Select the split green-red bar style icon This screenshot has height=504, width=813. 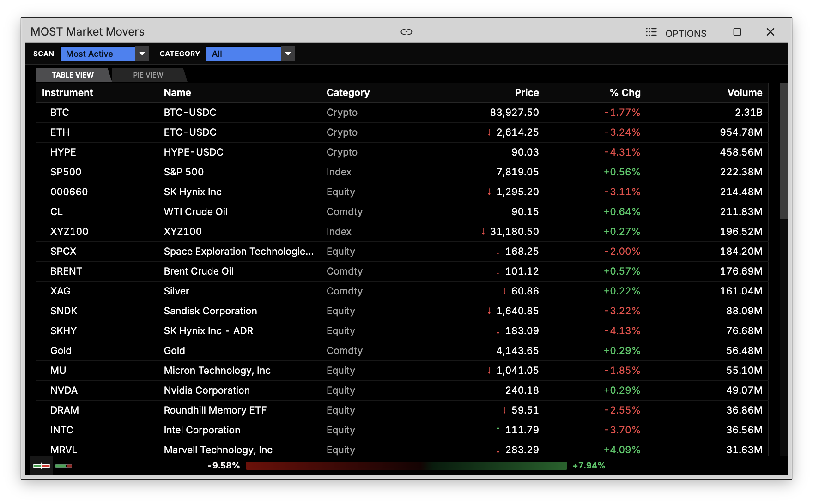tap(64, 466)
